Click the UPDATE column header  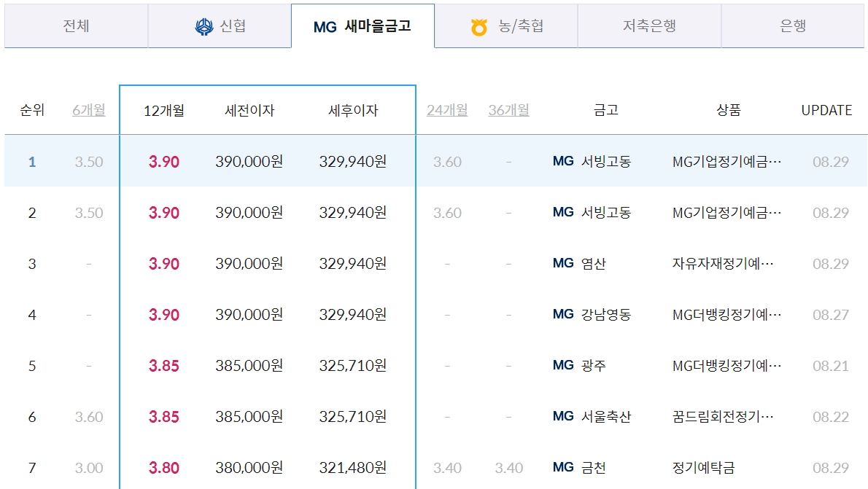tap(826, 110)
